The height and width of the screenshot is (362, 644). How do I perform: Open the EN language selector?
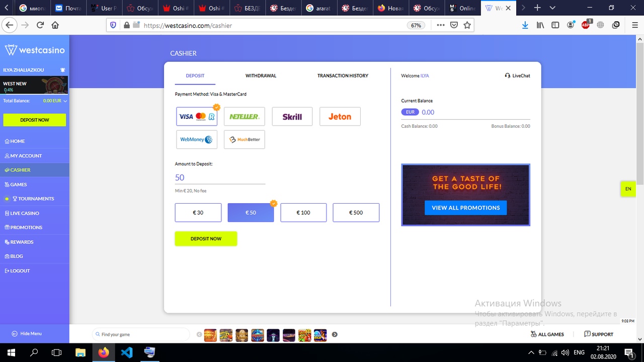click(x=628, y=189)
